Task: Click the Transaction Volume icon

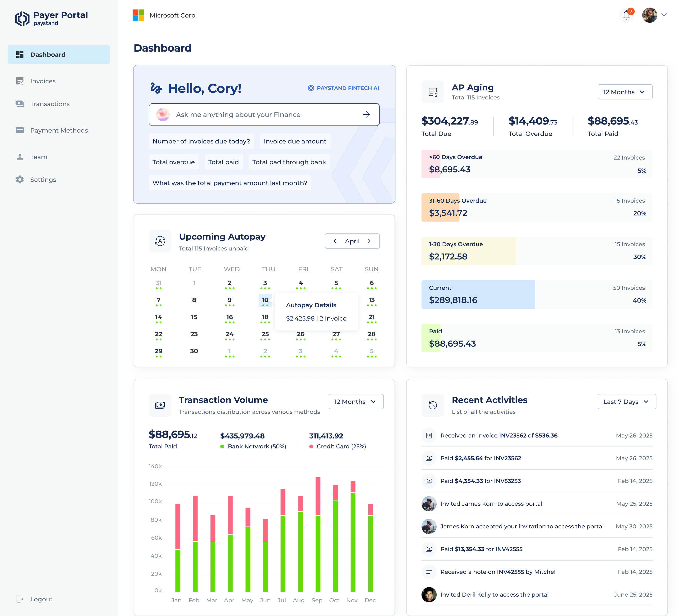Action: [160, 405]
